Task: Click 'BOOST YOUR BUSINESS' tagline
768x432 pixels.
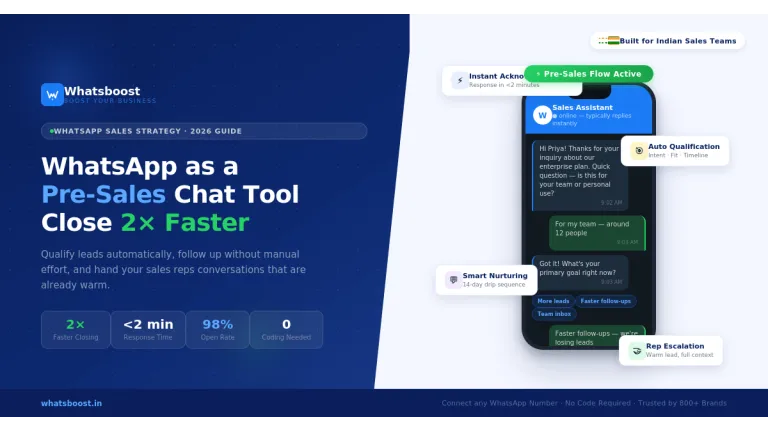Action: click(110, 101)
